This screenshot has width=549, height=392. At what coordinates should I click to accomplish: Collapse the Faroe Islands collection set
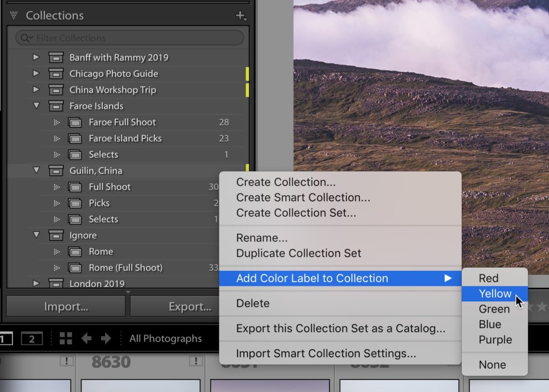click(36, 106)
